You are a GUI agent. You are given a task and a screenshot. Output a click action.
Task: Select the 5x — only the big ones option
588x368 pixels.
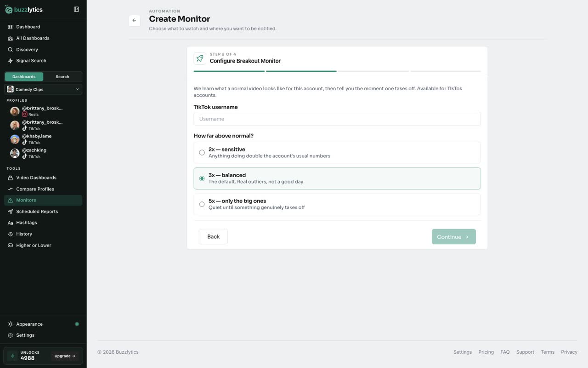[x=337, y=204]
